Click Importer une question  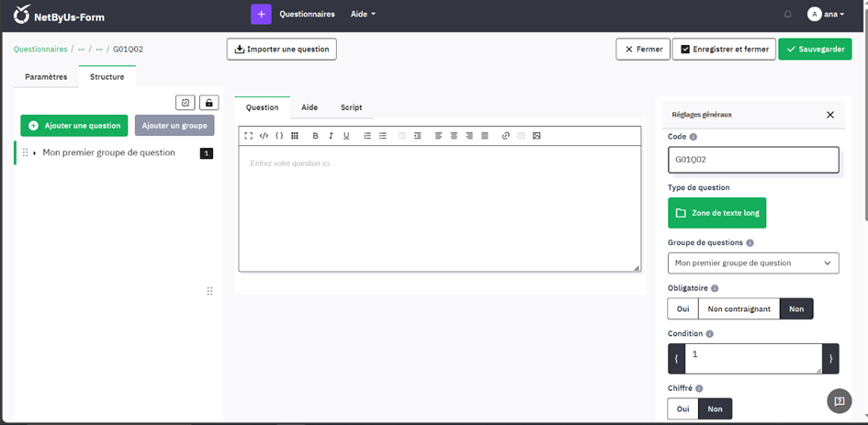(281, 50)
